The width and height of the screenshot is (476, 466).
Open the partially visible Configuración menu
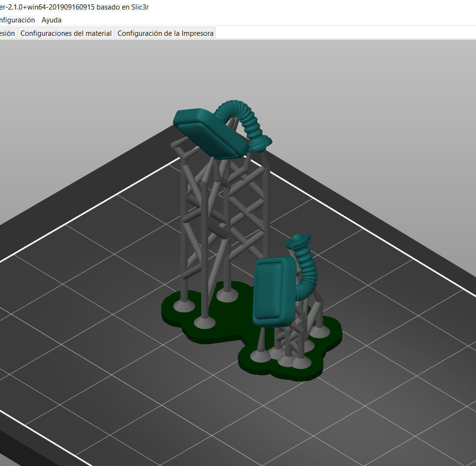tap(17, 20)
